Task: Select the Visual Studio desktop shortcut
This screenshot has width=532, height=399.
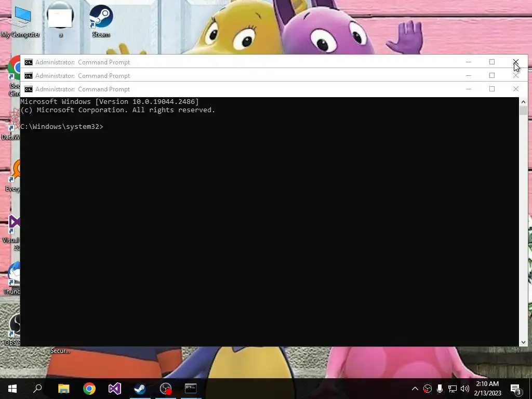Action: pos(12,232)
